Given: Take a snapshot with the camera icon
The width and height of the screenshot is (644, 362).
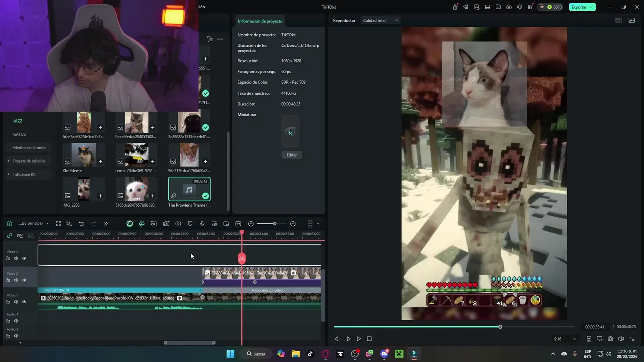Looking at the screenshot, I should tap(610, 339).
